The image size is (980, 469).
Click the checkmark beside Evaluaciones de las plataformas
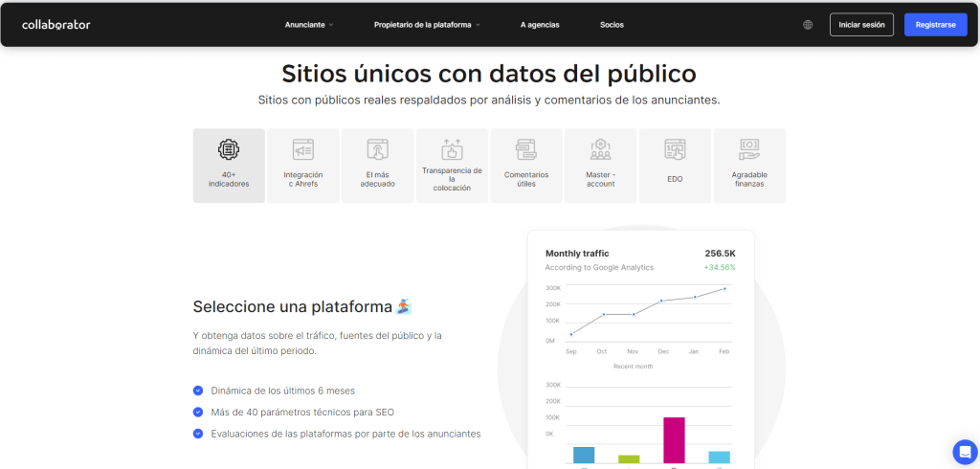[198, 434]
